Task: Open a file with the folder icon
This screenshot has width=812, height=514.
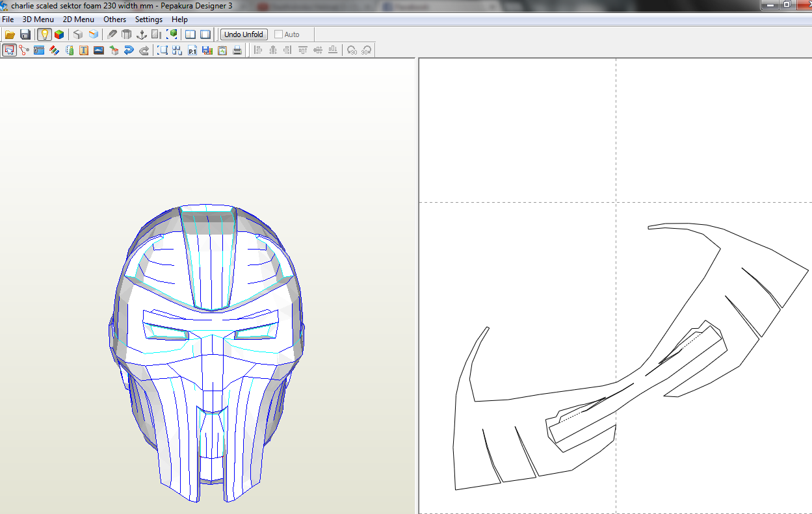Action: 10,34
